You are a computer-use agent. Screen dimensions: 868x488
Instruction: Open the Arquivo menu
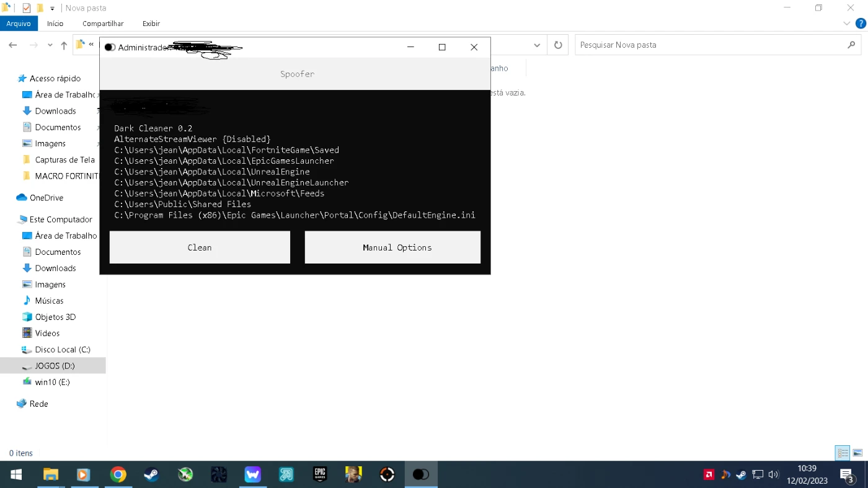(19, 24)
